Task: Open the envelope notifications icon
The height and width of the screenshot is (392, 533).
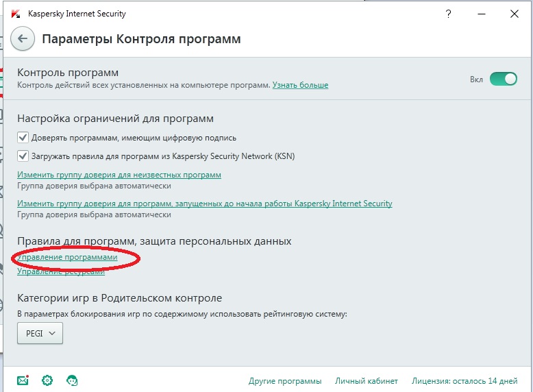Action: point(23,380)
